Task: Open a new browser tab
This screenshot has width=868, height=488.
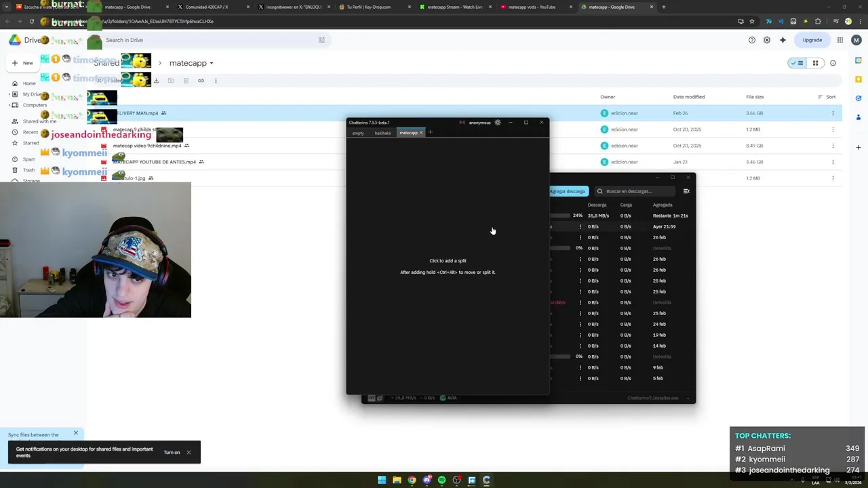Action: [x=663, y=7]
